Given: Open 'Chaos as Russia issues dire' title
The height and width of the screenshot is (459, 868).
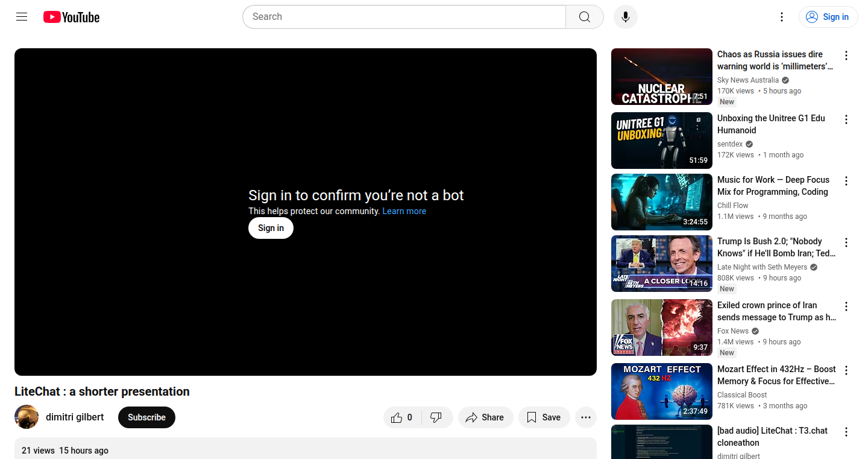Looking at the screenshot, I should click(775, 60).
